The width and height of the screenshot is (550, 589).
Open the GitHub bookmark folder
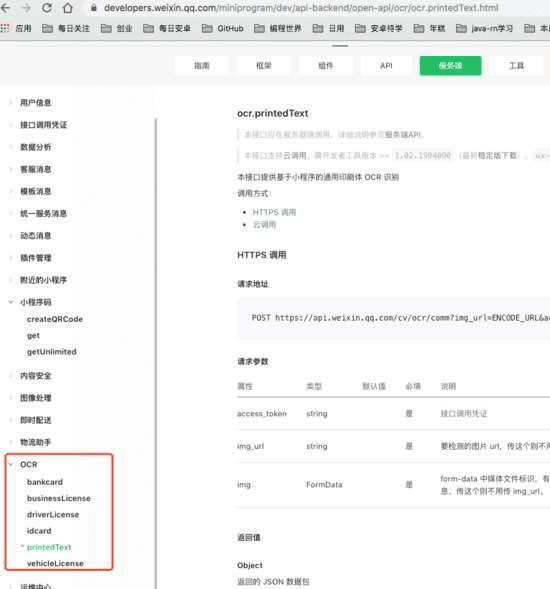222,28
